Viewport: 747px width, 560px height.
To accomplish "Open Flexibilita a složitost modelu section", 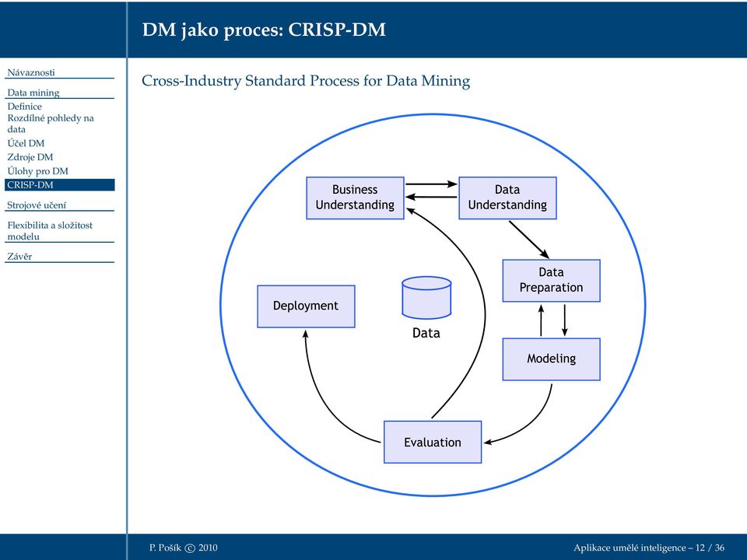I will tap(50, 230).
